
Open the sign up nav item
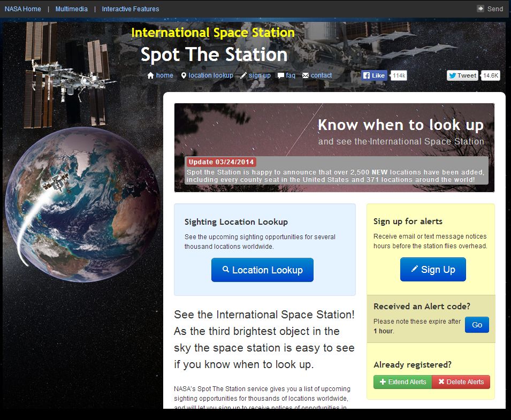260,75
